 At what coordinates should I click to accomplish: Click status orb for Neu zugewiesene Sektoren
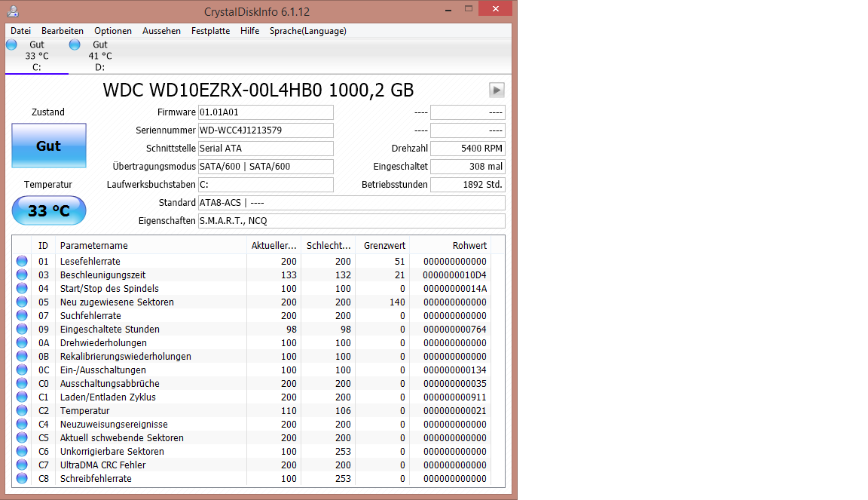point(22,302)
